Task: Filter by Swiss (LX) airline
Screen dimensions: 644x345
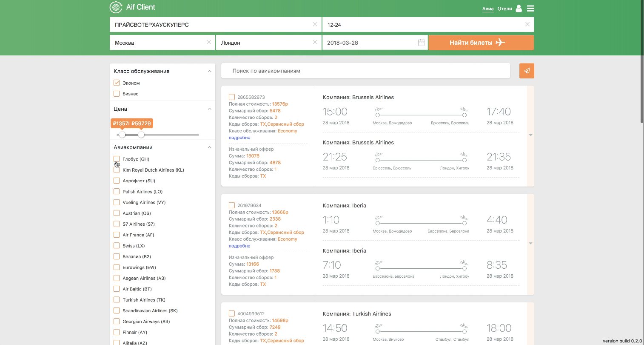Action: pyautogui.click(x=117, y=245)
